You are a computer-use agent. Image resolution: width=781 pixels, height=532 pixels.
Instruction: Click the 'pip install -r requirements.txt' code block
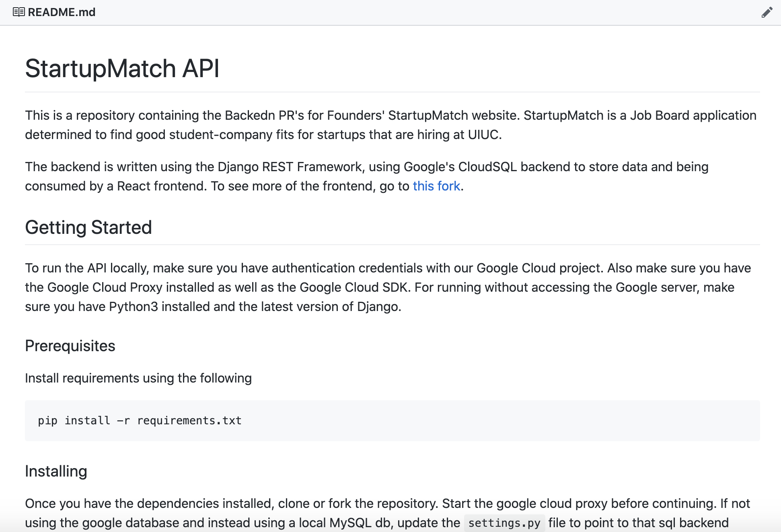point(393,421)
